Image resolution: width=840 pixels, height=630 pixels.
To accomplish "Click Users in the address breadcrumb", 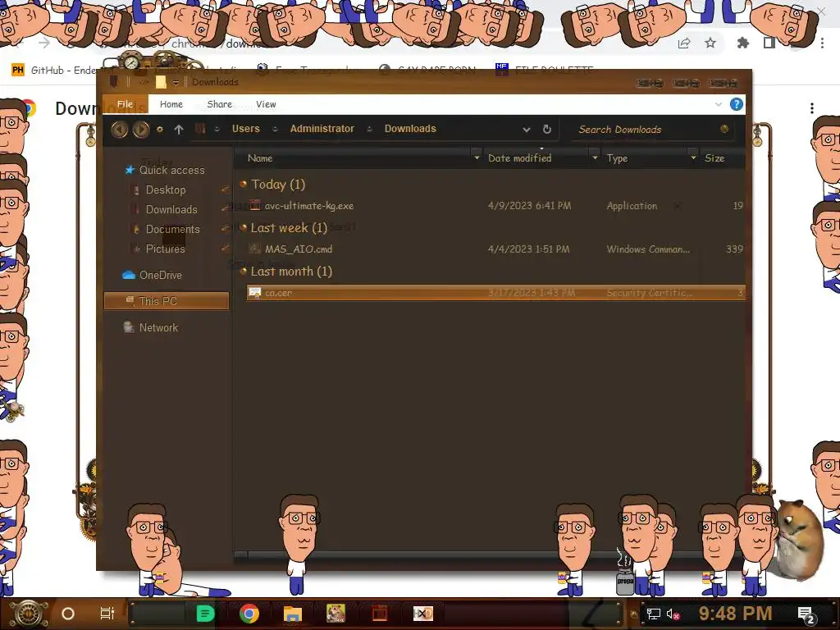I will (x=245, y=129).
